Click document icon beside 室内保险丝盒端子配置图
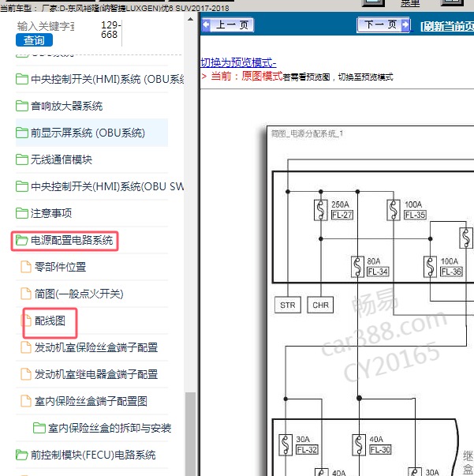 (26, 401)
